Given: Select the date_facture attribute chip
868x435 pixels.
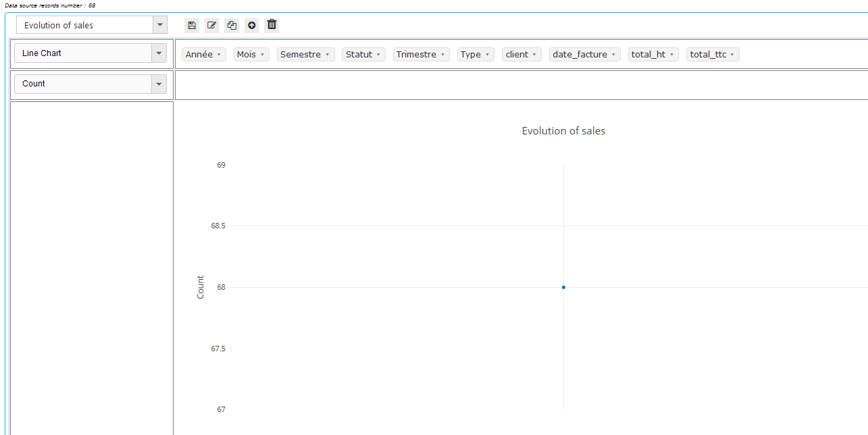Looking at the screenshot, I should 580,55.
